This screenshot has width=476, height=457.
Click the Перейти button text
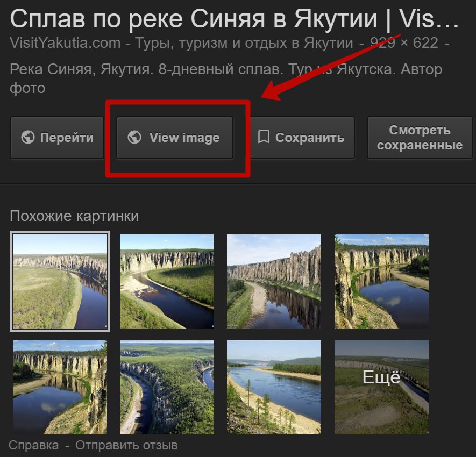pyautogui.click(x=67, y=138)
